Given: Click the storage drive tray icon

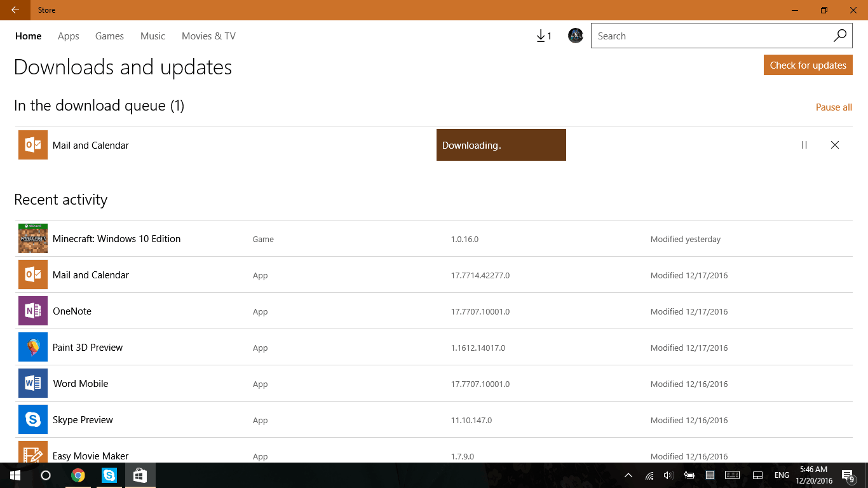Looking at the screenshot, I should point(710,475).
